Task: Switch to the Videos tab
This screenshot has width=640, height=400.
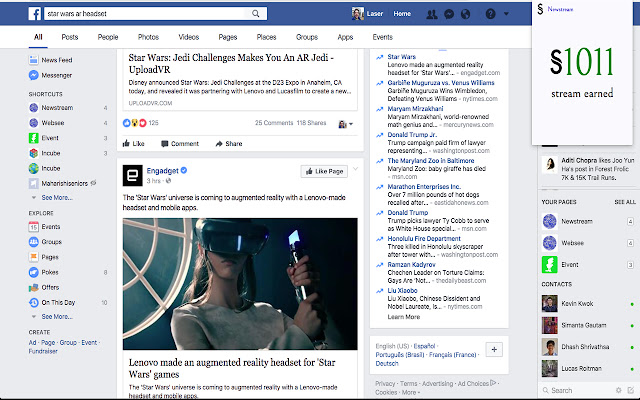Action: tap(189, 37)
